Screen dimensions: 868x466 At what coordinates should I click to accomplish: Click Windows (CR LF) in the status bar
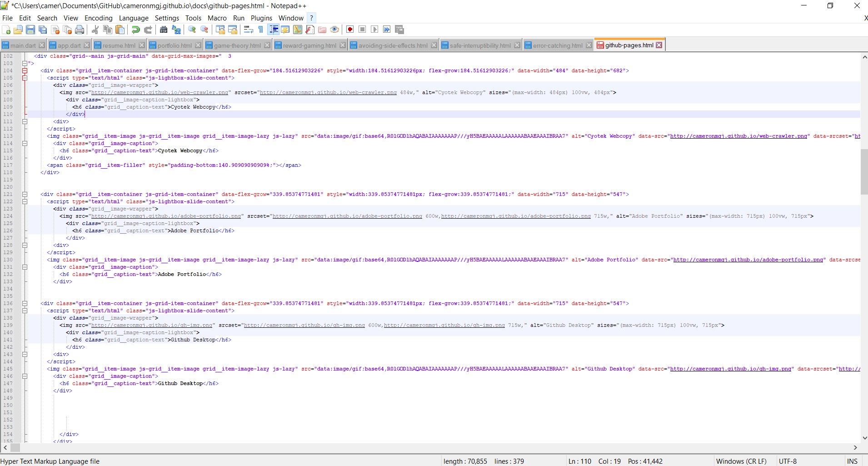[x=741, y=461]
